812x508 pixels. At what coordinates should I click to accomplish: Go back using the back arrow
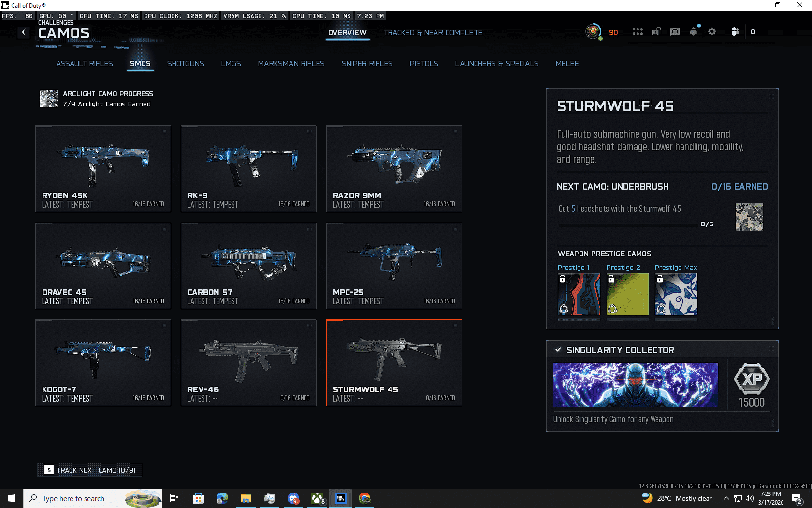pyautogui.click(x=24, y=32)
